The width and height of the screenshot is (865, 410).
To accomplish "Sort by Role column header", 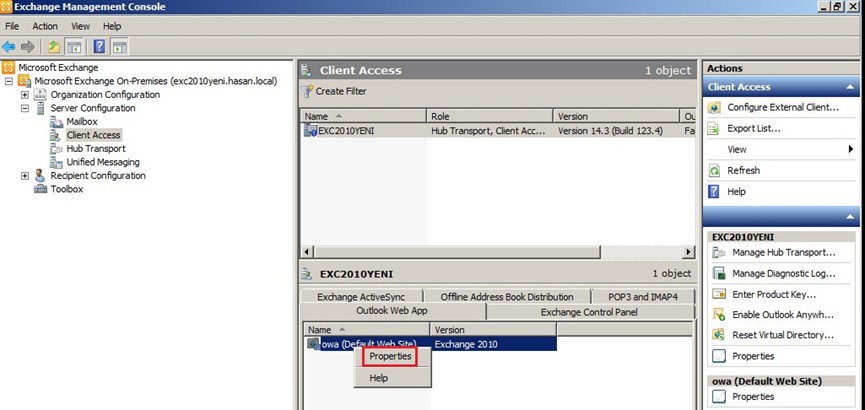I will 489,116.
